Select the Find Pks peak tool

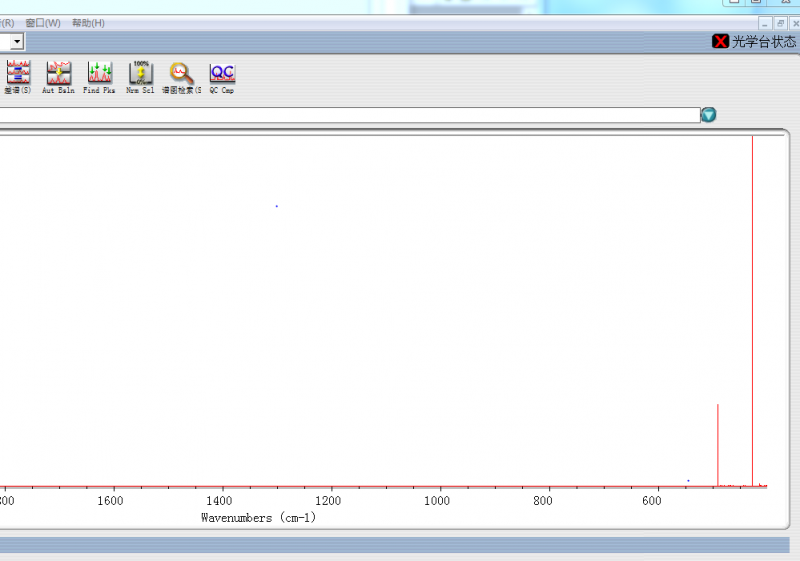[x=99, y=76]
